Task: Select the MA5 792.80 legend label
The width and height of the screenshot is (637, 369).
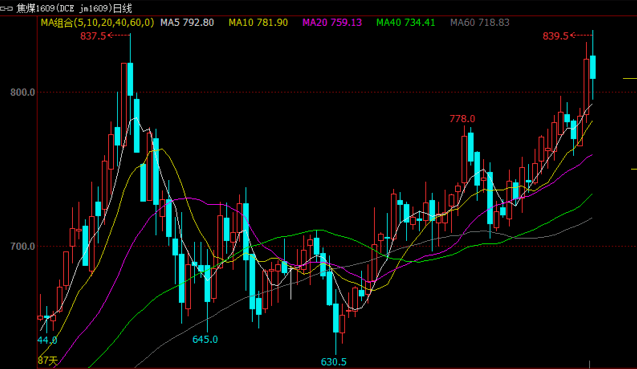Action: pyautogui.click(x=187, y=23)
